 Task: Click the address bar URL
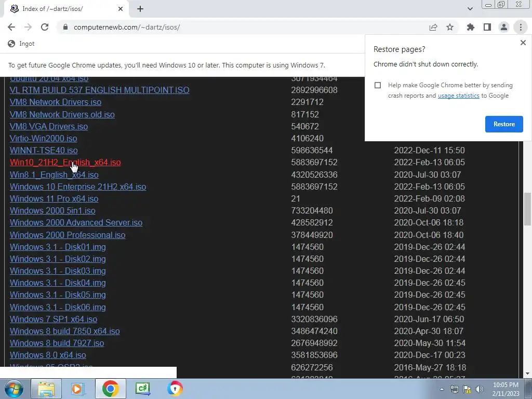127,27
